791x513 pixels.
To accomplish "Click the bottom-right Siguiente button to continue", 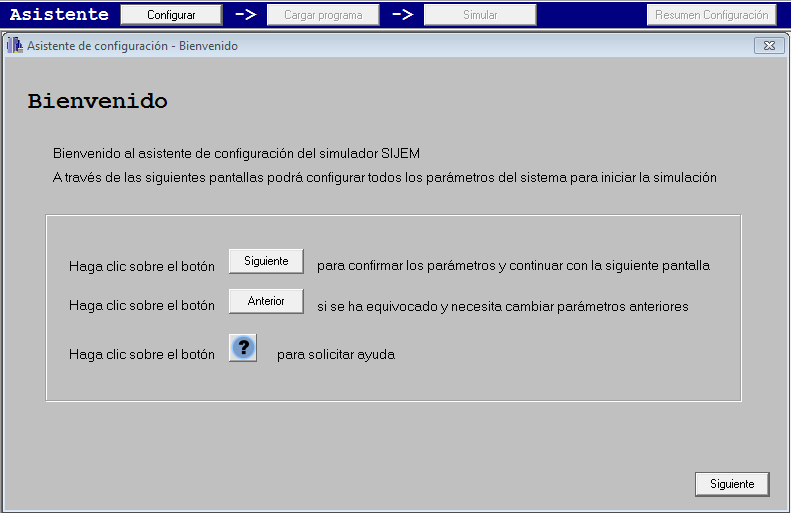I will [732, 484].
